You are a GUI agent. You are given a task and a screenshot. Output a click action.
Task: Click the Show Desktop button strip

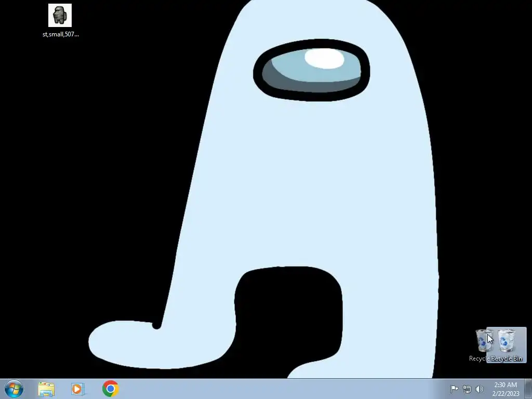[x=528, y=389]
